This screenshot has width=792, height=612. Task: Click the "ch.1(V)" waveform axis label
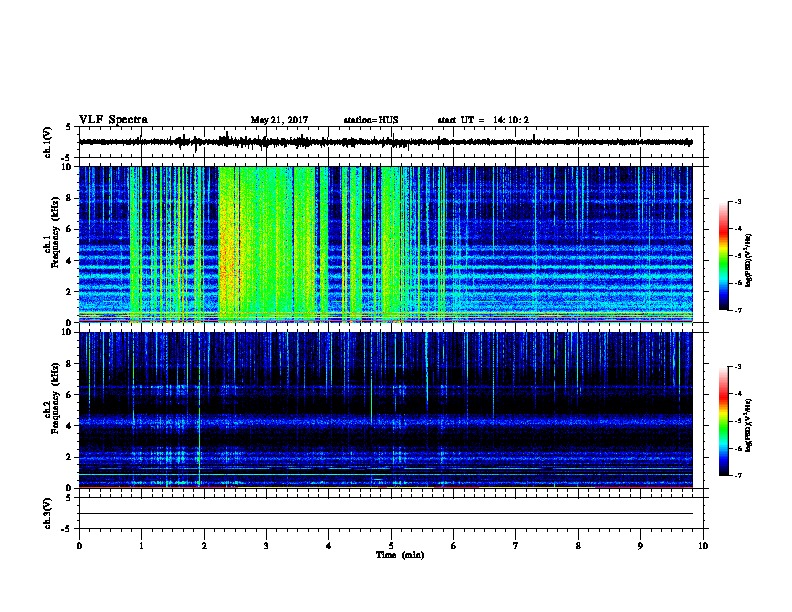(47, 142)
